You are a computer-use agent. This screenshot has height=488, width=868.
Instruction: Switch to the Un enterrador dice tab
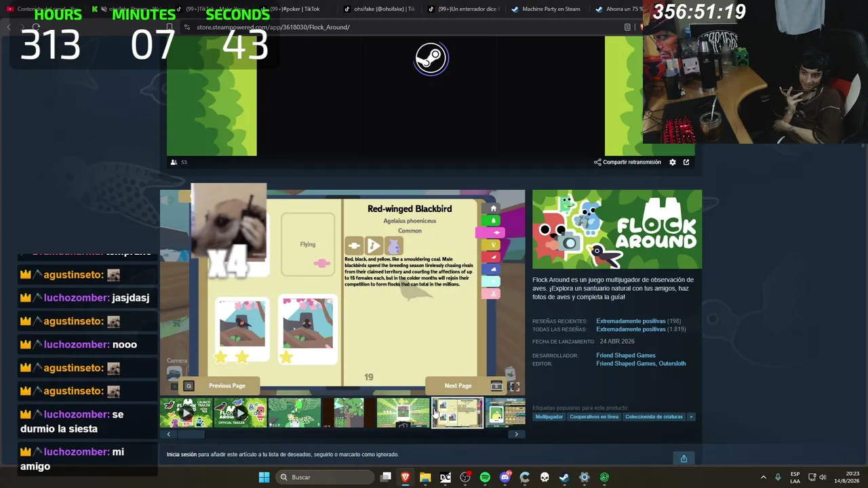(x=463, y=9)
